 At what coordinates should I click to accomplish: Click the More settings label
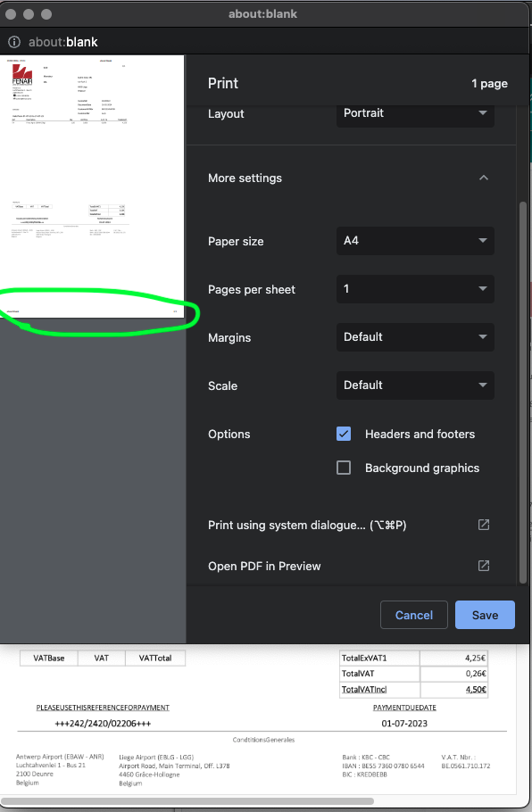245,178
